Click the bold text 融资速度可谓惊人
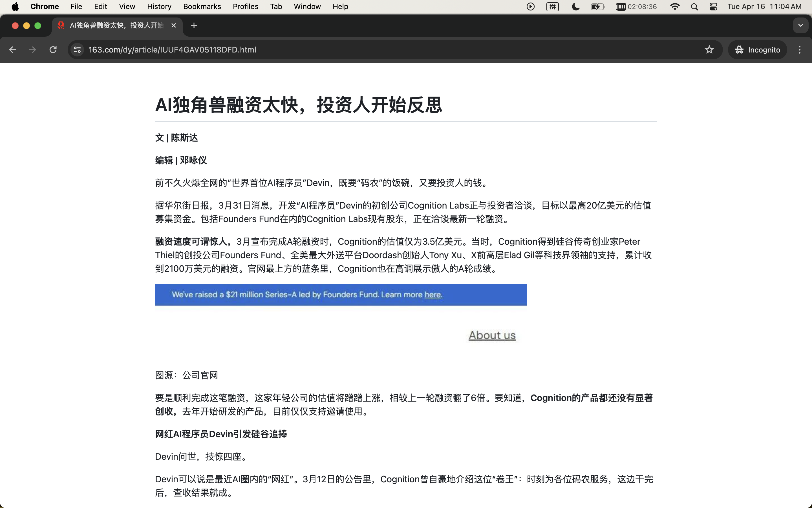The width and height of the screenshot is (812, 508). pos(193,242)
